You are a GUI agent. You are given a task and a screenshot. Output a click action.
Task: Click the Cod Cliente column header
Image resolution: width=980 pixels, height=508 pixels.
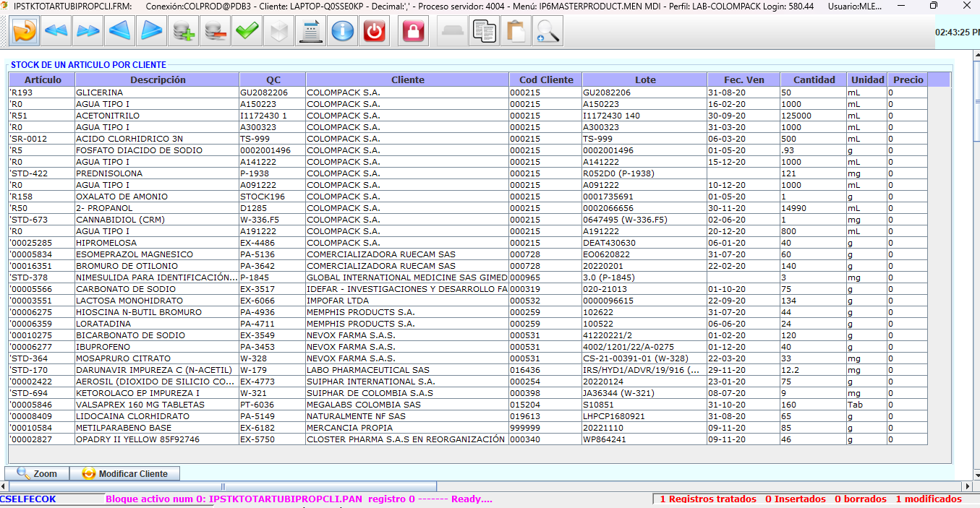pos(546,79)
